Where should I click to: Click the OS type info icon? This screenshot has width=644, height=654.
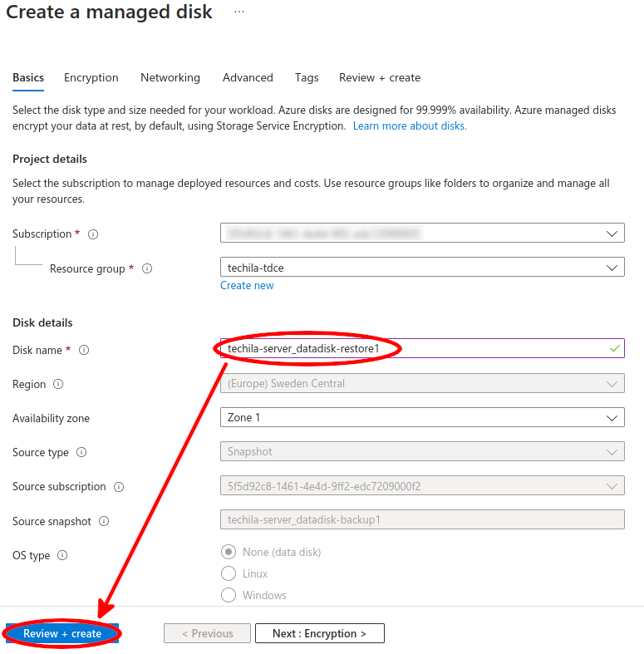(62, 556)
